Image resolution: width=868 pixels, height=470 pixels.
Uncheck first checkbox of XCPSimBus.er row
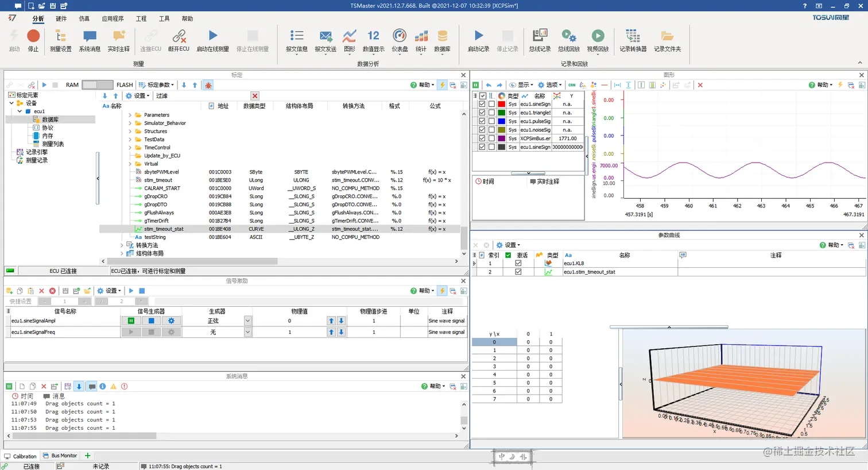[482, 138]
